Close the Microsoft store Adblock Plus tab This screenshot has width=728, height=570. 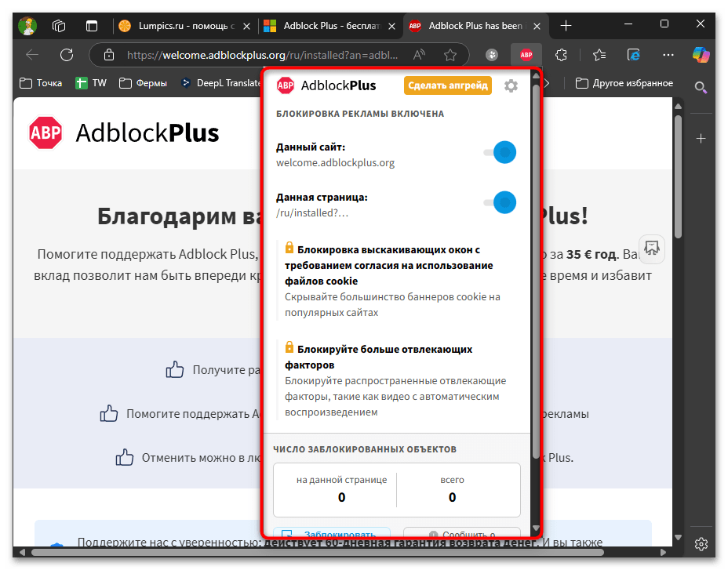click(x=391, y=26)
